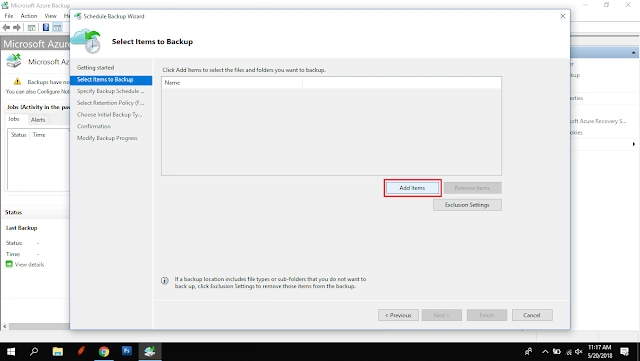
Task: Open Windows taskbar search
Action: pos(34,351)
